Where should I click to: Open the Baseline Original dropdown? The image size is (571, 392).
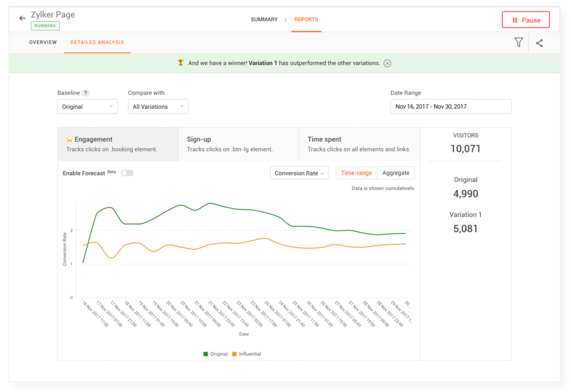pyautogui.click(x=87, y=106)
